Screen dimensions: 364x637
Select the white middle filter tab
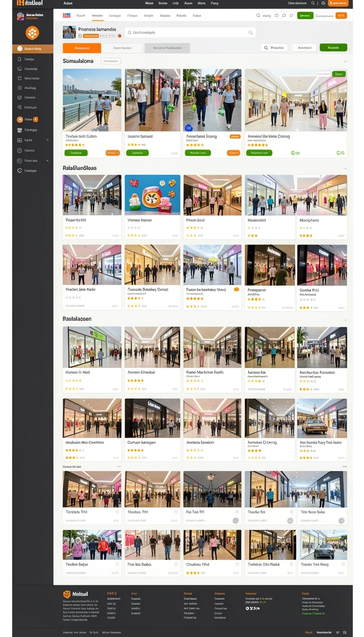pos(122,48)
